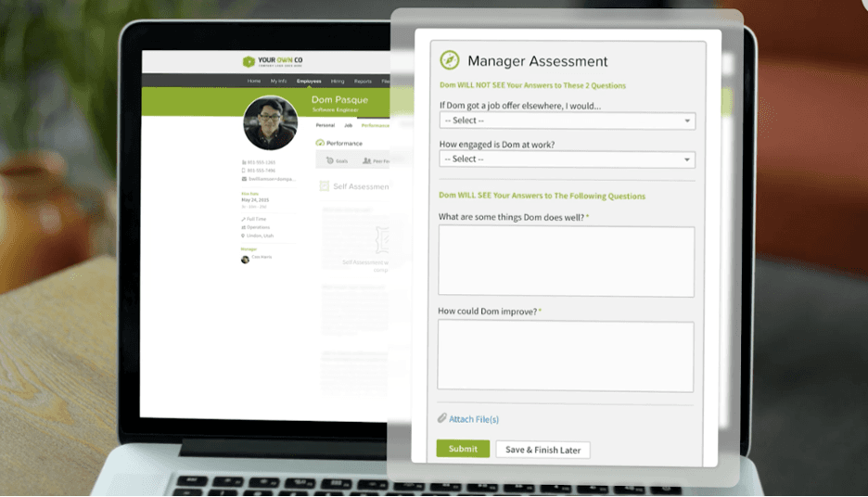Viewport: 868px width, 497px height.
Task: Click the Attach File(s) link
Action: (x=474, y=419)
